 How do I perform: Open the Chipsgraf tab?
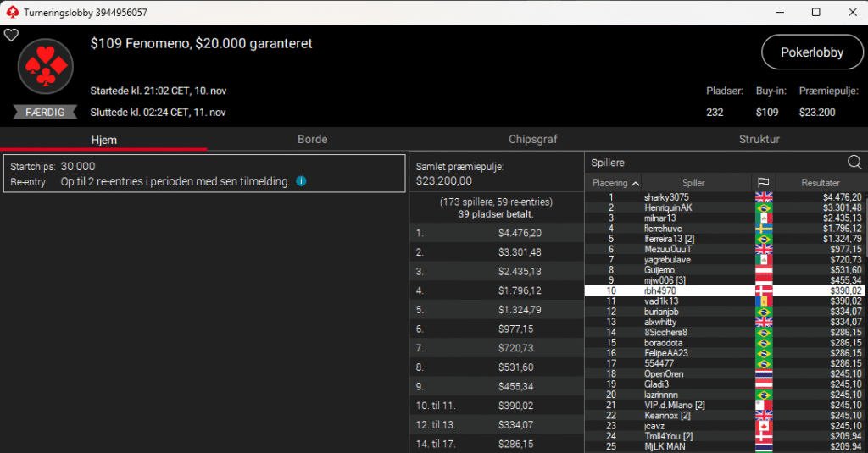point(533,139)
